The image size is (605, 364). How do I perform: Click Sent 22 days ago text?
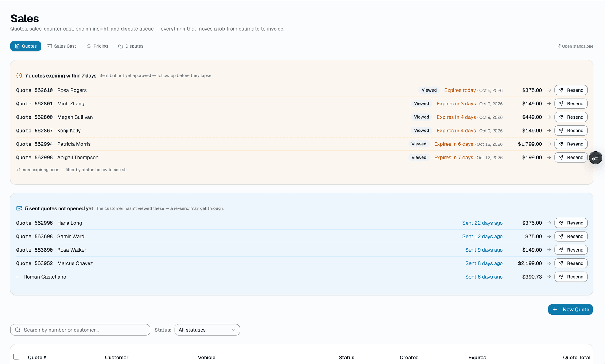pyautogui.click(x=482, y=223)
